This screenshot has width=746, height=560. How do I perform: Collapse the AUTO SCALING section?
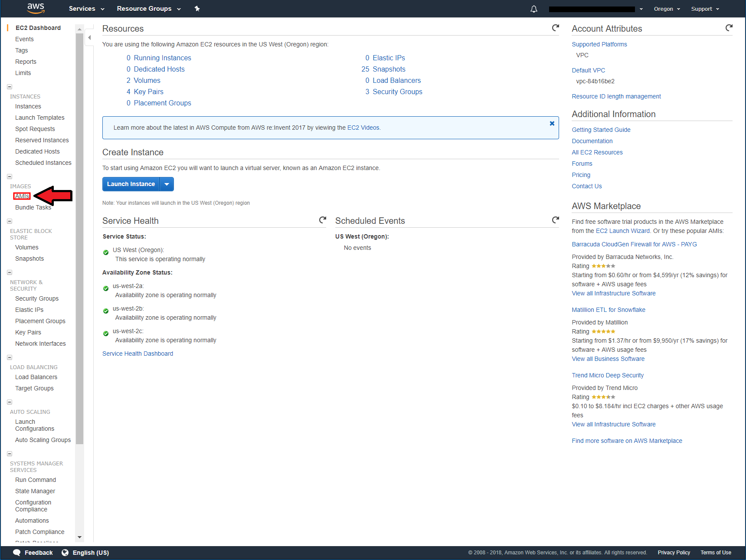[10, 402]
